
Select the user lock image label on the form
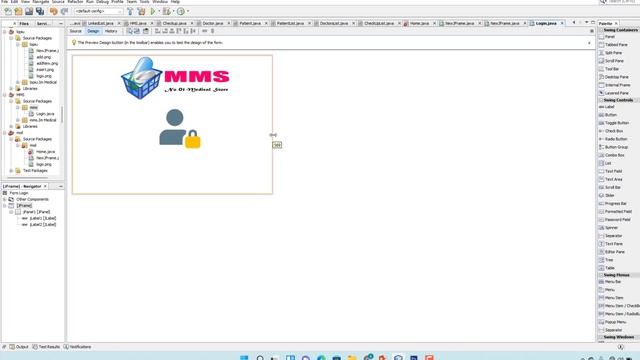click(180, 129)
